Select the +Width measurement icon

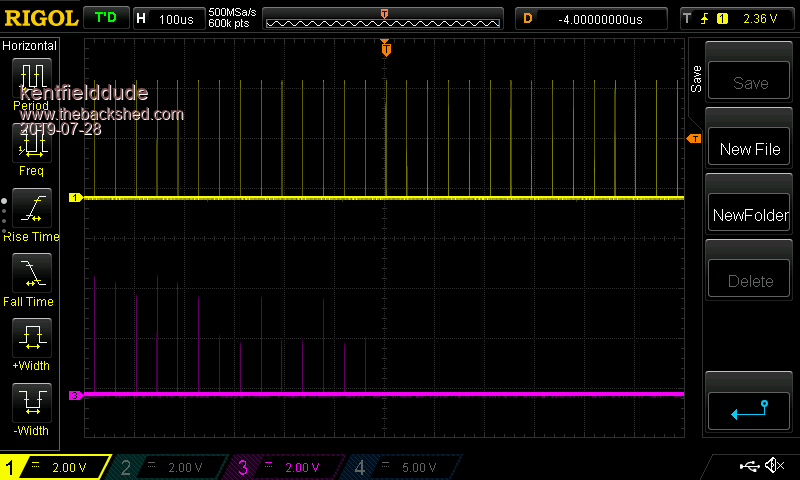[x=31, y=338]
